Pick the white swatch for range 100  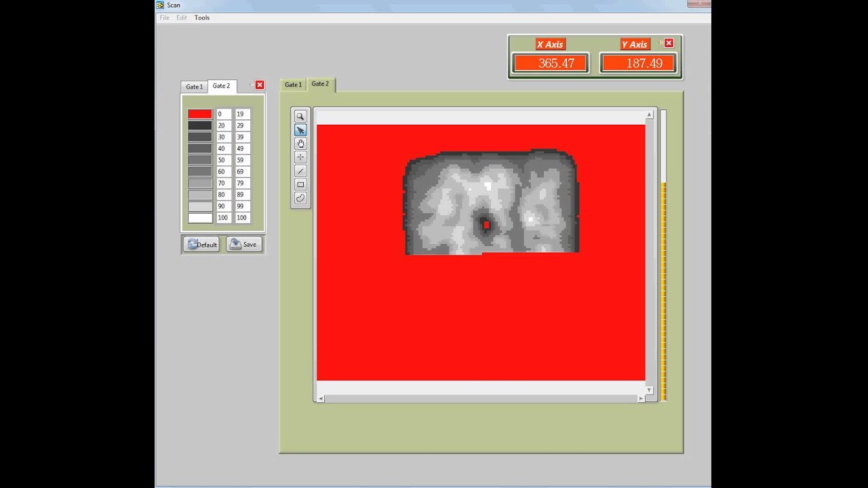[x=200, y=218]
